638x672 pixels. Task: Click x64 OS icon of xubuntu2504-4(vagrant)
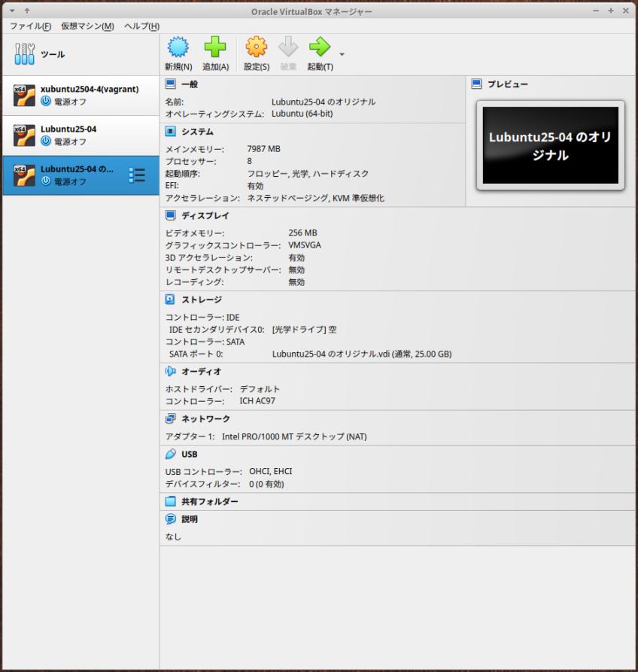(24, 95)
